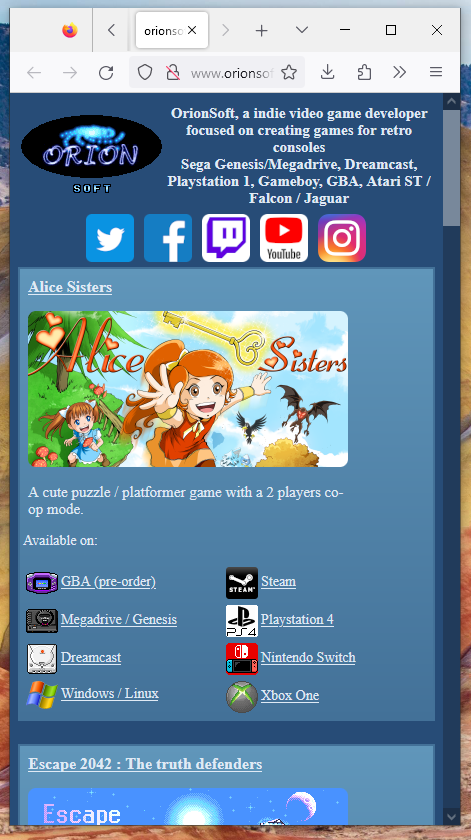Open OrionSoft's Twitch channel icon

pos(226,238)
